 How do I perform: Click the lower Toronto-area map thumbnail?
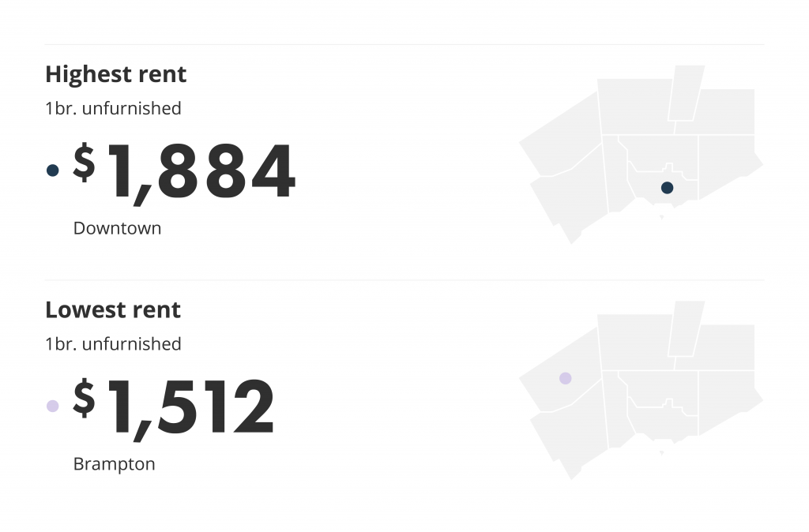point(641,390)
